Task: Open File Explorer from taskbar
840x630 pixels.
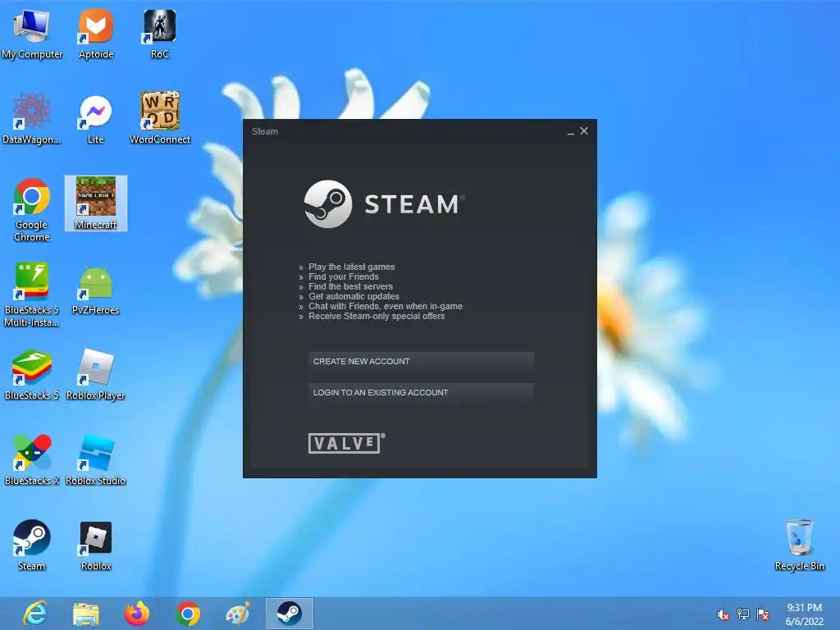Action: [85, 614]
